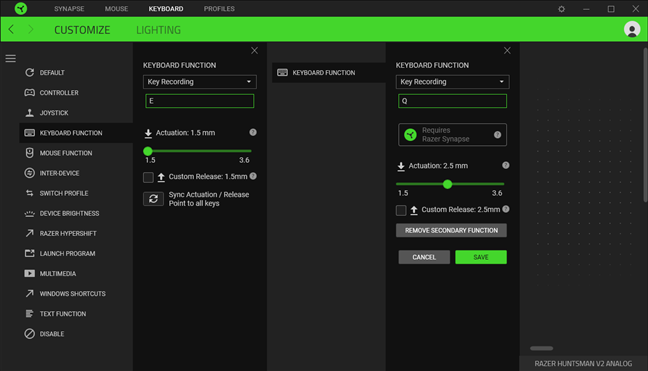
Task: Open the Customize subtab
Action: (82, 30)
